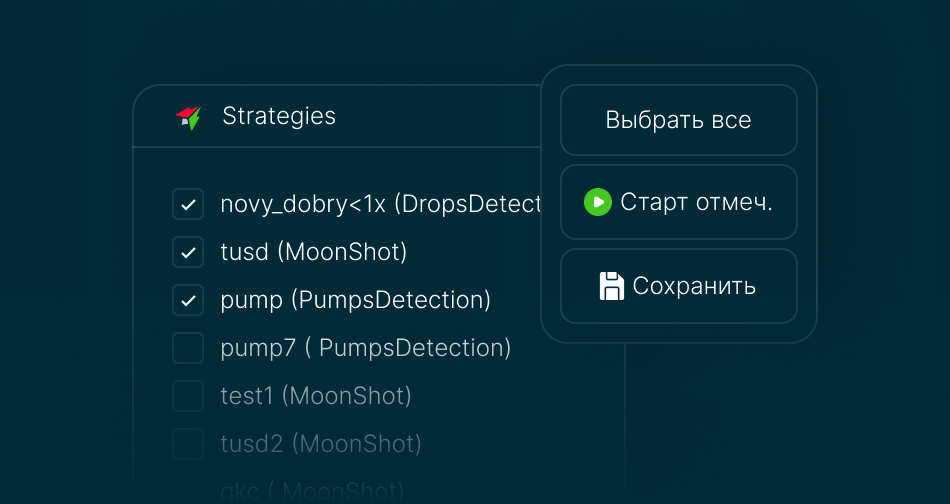This screenshot has width=950, height=504.
Task: Select the novy_dobry<1x (DropsDetection) label
Action: tap(380, 204)
